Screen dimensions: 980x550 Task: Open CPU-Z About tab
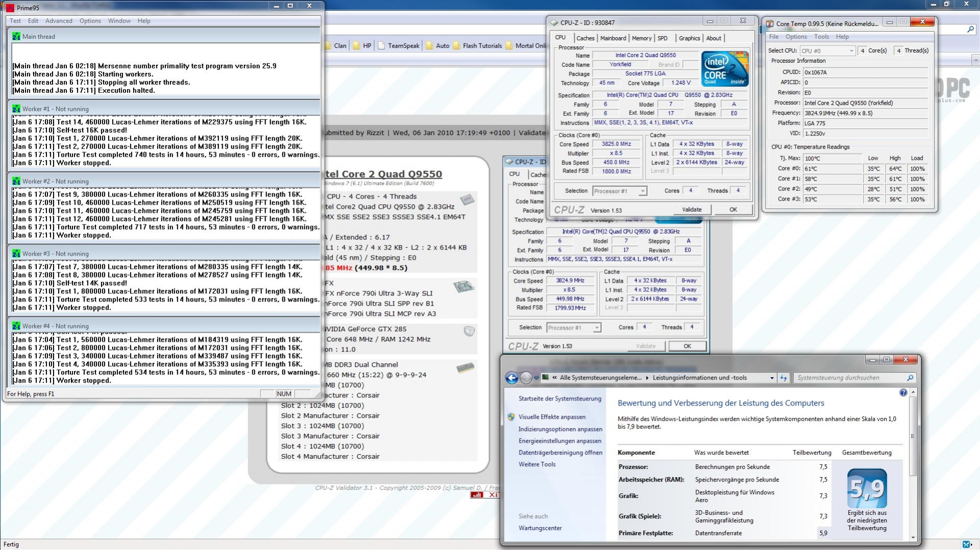click(714, 38)
